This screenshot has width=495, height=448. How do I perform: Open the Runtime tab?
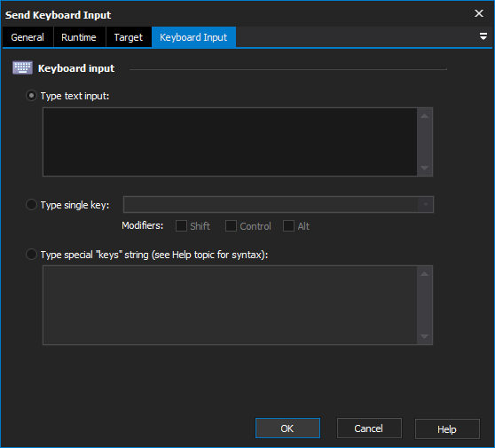[79, 37]
